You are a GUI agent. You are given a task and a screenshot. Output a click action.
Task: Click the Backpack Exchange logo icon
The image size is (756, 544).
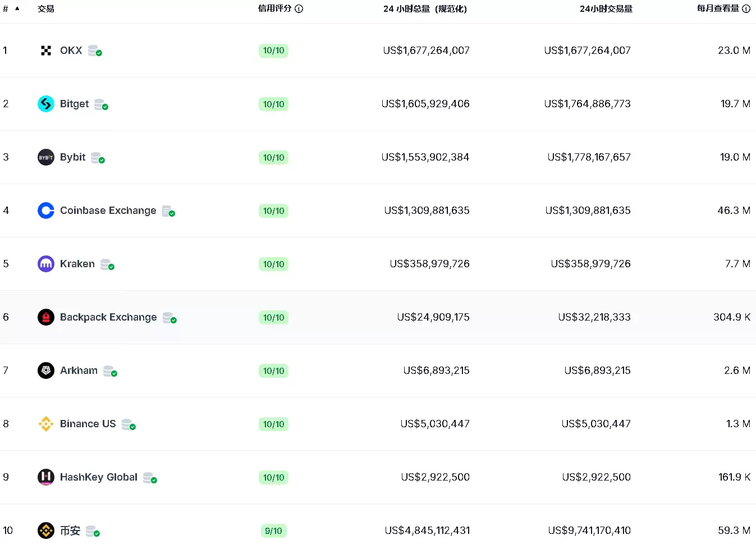tap(46, 317)
